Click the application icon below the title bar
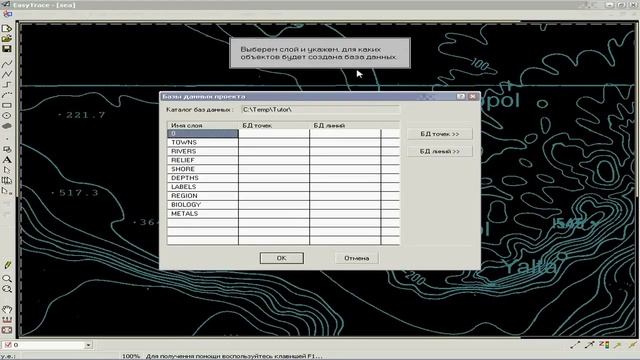This screenshot has height=360, width=640. click(x=7, y=14)
